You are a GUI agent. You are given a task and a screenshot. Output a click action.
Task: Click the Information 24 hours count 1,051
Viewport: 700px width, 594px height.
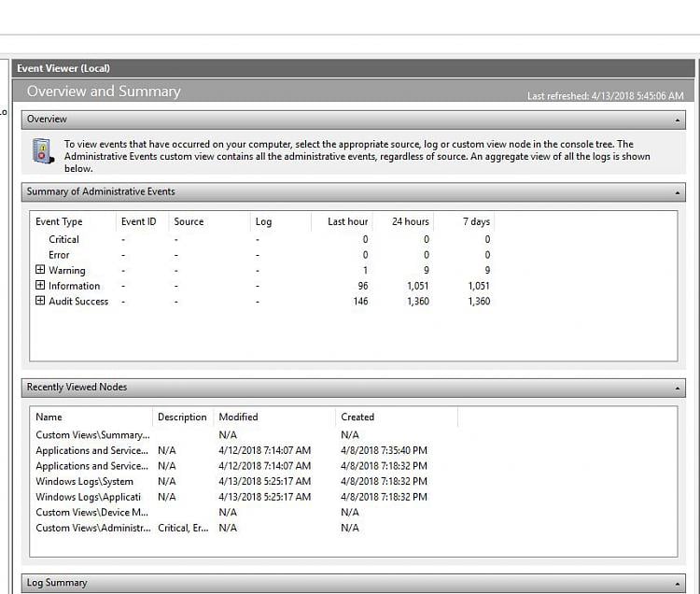[418, 286]
